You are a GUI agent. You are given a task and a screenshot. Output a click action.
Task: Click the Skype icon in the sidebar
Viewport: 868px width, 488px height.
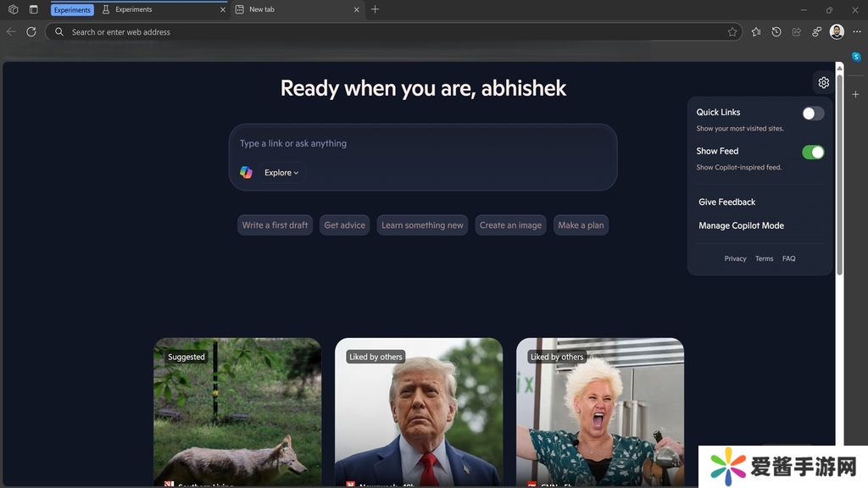point(856,57)
